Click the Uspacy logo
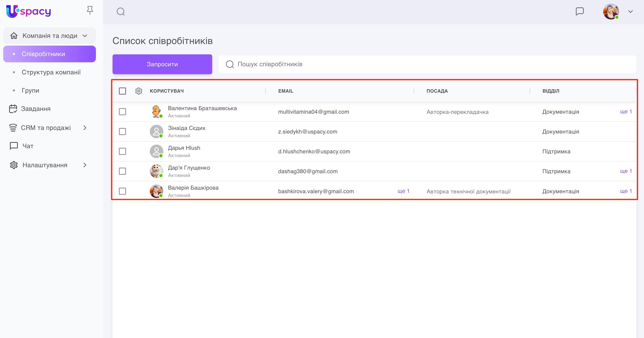 [x=29, y=11]
